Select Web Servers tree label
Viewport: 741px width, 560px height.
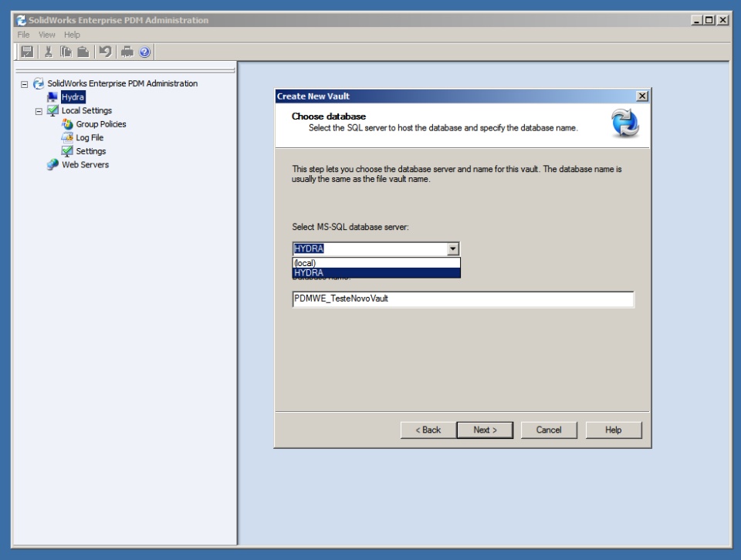85,165
